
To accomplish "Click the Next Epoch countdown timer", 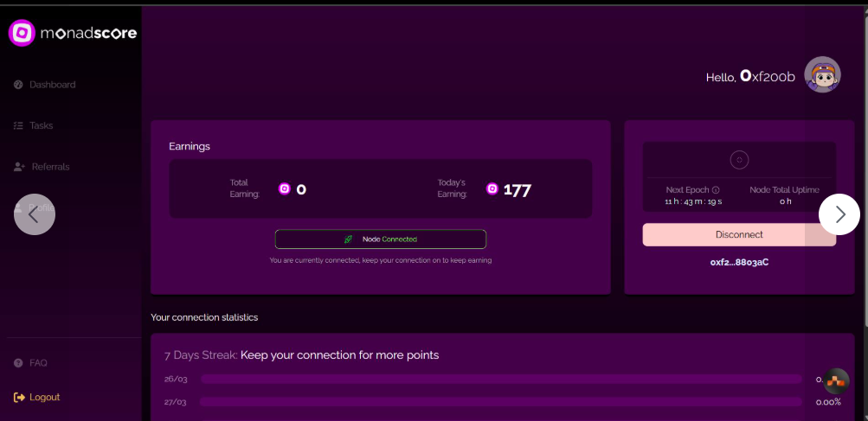I will [x=693, y=201].
